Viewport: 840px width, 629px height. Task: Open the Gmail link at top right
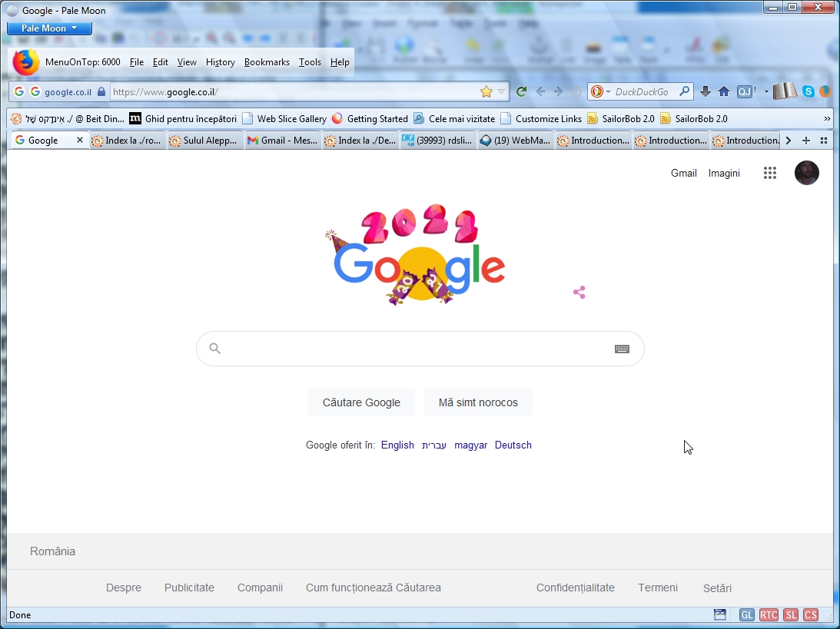[x=683, y=173]
